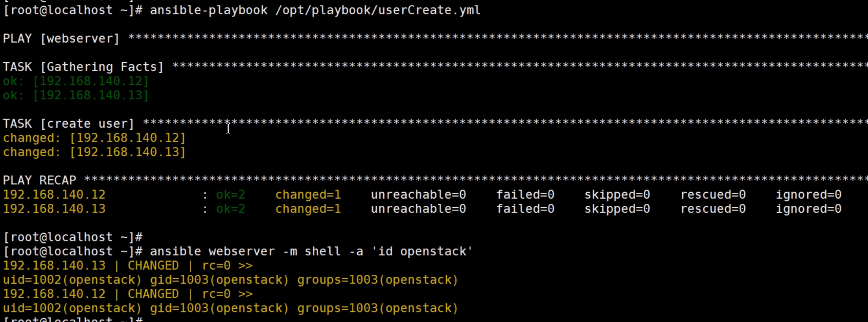Screen dimensions: 868x322
Task: Click the TASK [create user] heading
Action: coord(69,124)
